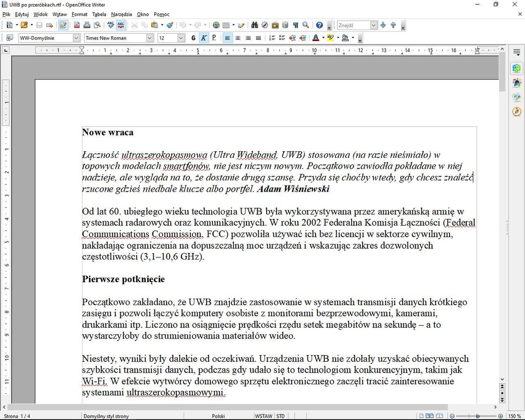Open Find & Replace binoculars icon
Image resolution: width=525 pixels, height=420 pixels.
(255, 25)
